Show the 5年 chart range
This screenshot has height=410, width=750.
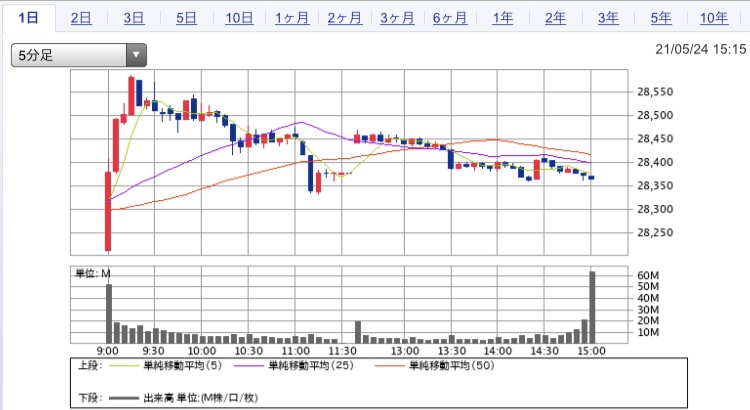pyautogui.click(x=661, y=18)
